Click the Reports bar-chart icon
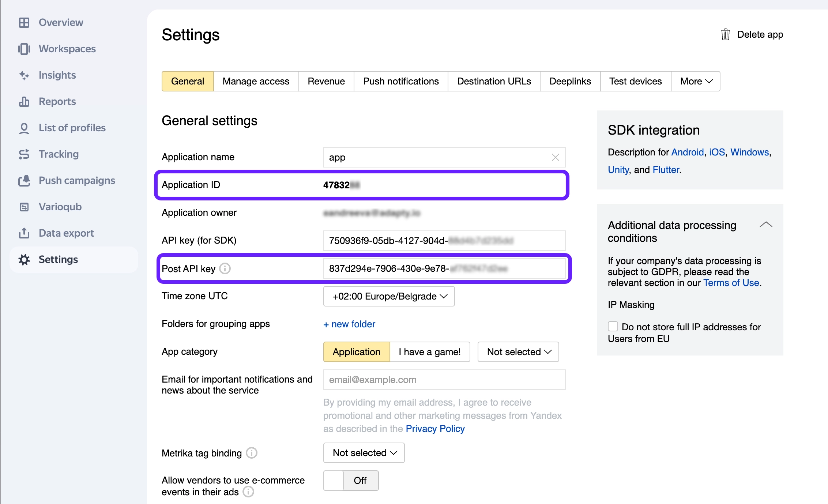Viewport: 828px width, 504px height. 24,101
